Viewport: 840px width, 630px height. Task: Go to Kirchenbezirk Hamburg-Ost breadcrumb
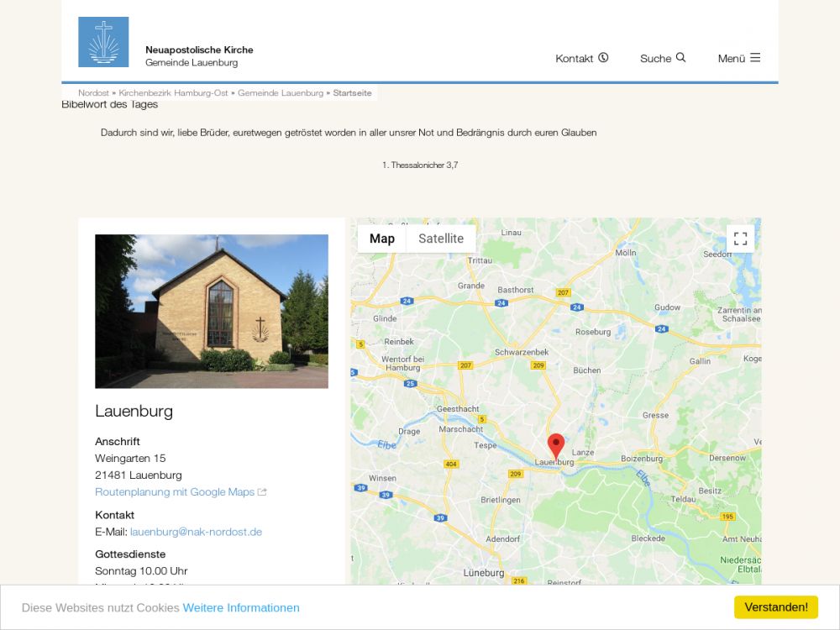tap(173, 93)
